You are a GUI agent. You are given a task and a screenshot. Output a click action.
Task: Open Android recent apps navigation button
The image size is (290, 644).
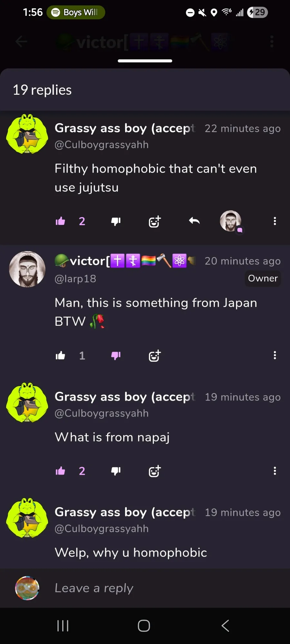63,626
